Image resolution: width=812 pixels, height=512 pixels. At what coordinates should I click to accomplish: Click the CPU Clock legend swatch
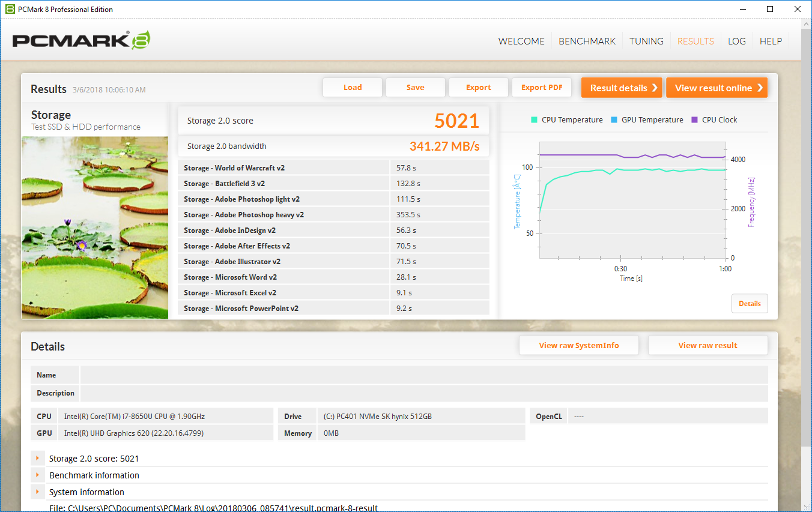click(695, 119)
